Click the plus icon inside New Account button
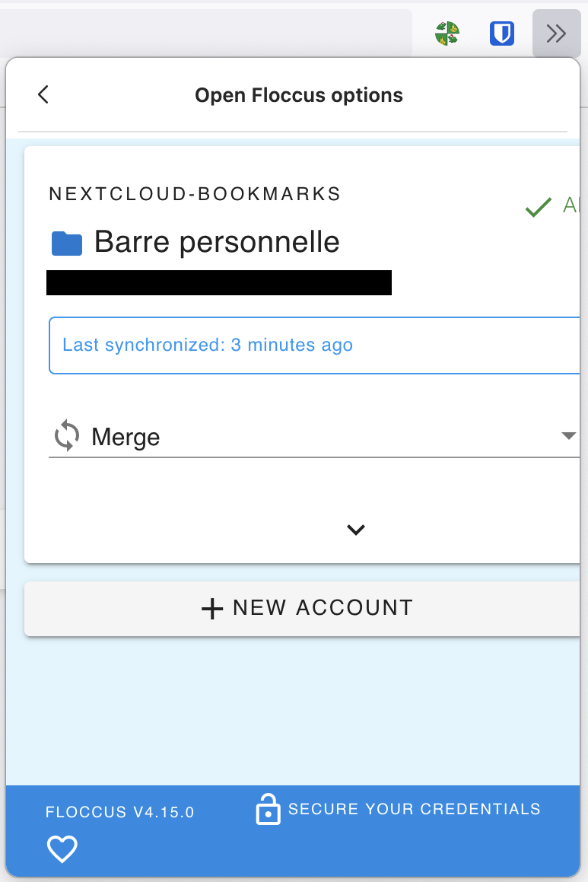Viewport: 588px width, 882px height. point(212,608)
